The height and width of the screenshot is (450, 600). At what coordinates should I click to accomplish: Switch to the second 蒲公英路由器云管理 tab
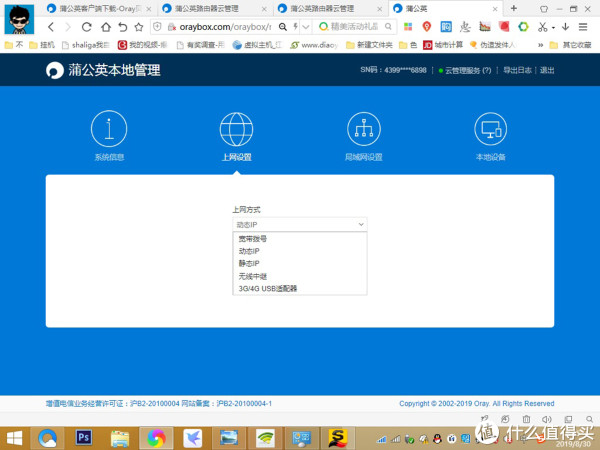(329, 8)
